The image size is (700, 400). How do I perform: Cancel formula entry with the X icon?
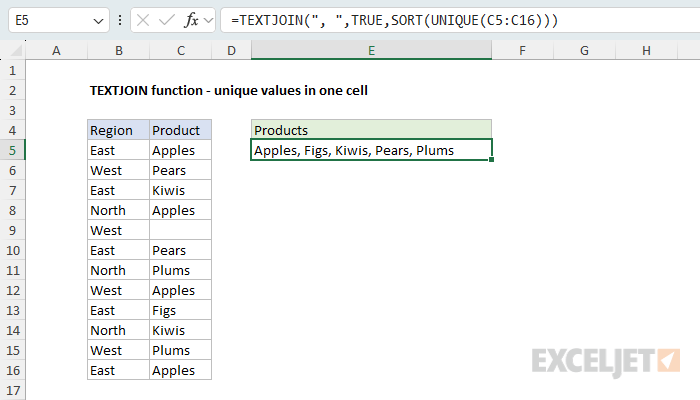point(143,20)
